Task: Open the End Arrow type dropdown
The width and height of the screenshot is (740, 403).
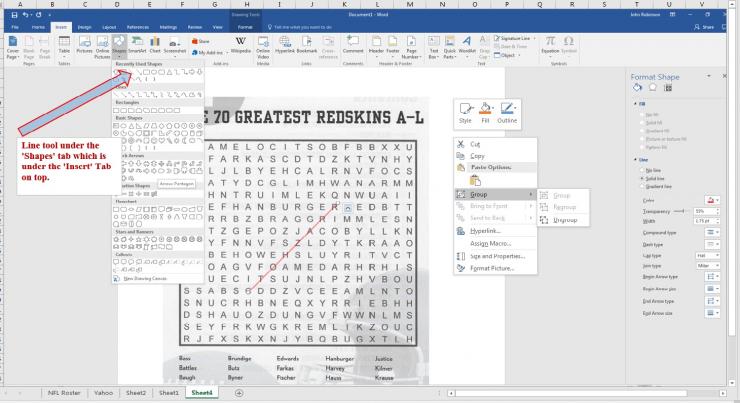Action: [713, 301]
